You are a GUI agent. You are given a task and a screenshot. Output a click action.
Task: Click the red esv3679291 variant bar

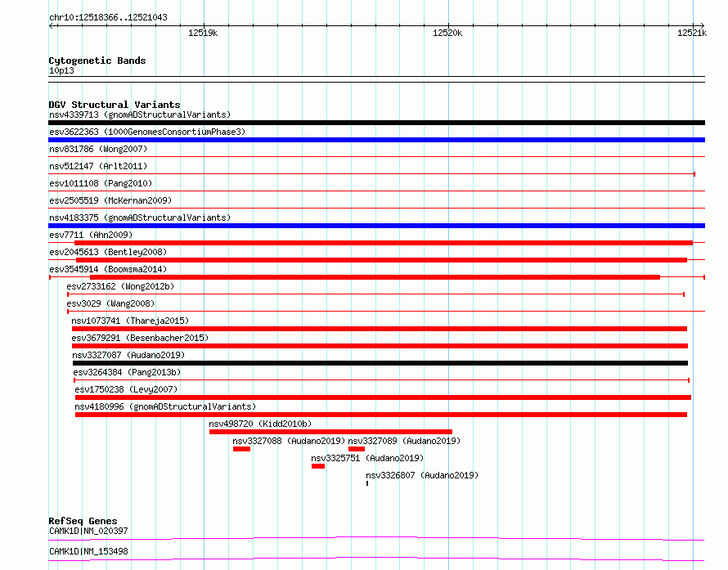click(380, 346)
